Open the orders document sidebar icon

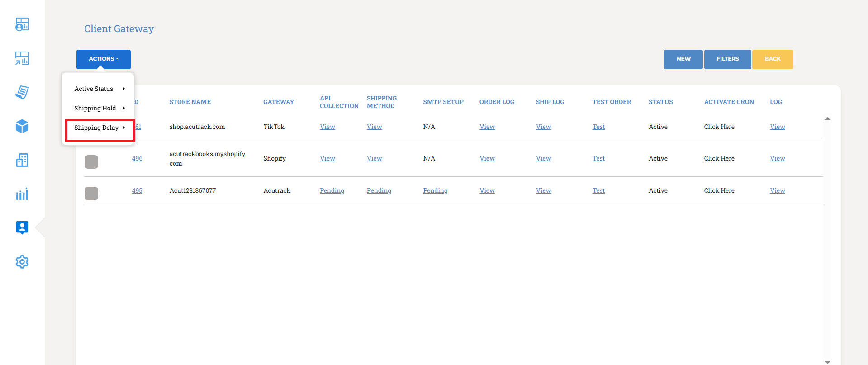22,92
